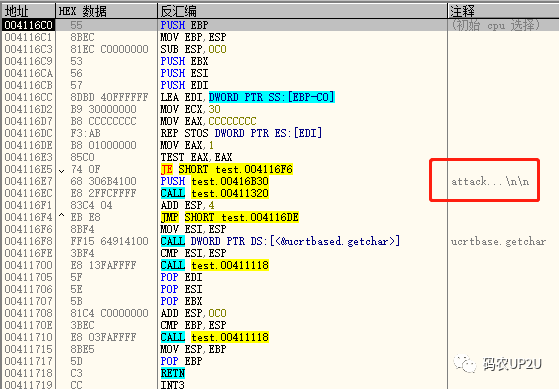Click the attack...\n\n comment
This screenshot has width=559, height=389.
click(490, 181)
